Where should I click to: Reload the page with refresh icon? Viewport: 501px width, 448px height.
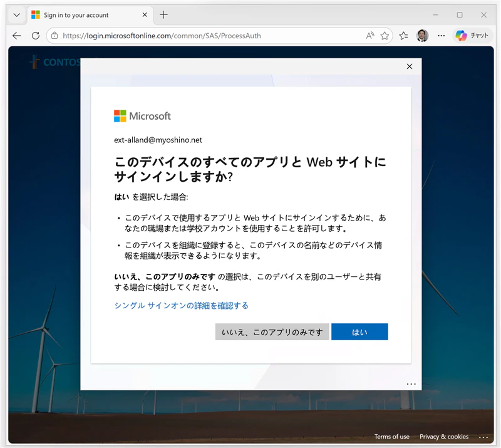tap(36, 36)
